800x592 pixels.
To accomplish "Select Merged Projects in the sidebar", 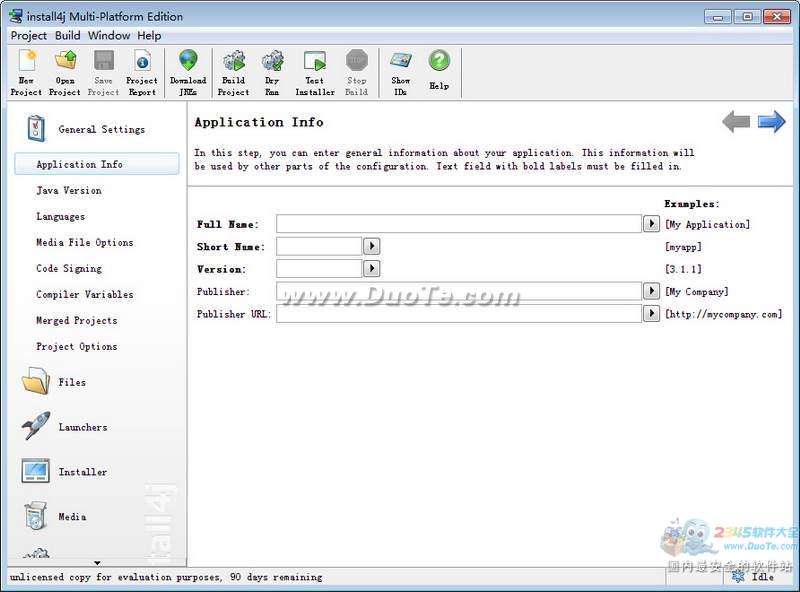I will click(77, 320).
